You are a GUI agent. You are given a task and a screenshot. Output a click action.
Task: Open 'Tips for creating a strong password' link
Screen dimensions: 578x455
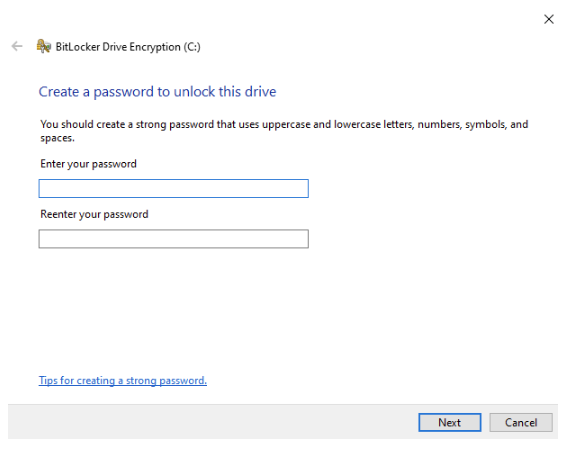coord(123,380)
